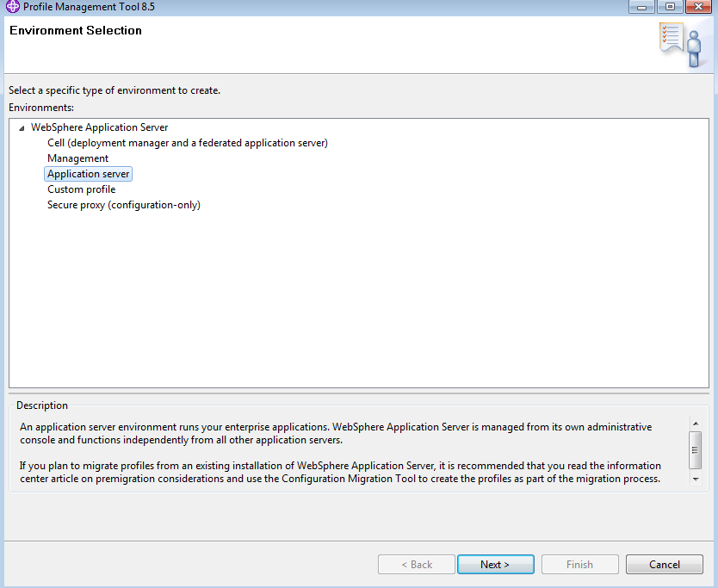
Task: Click the up arrow of the Description scrollbar
Action: click(x=696, y=424)
